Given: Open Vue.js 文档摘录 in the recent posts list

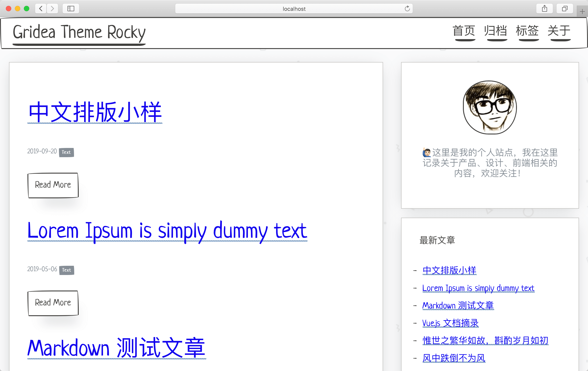Looking at the screenshot, I should 450,323.
